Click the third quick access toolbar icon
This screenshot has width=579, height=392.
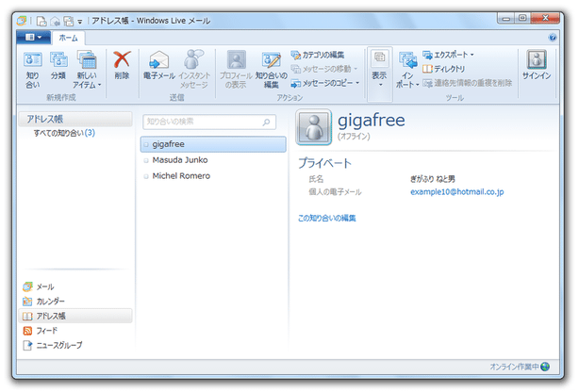68,21
